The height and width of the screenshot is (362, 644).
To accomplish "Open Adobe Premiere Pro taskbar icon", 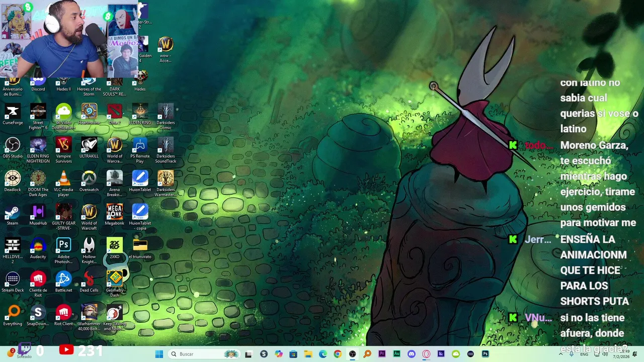I will [382, 354].
